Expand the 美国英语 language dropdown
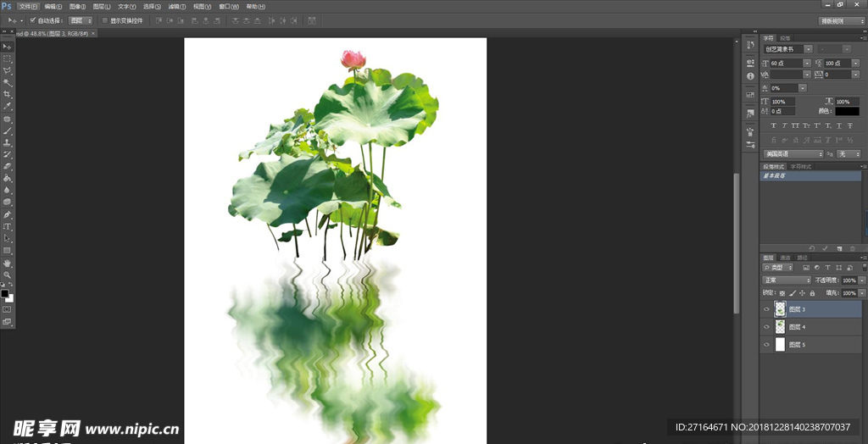 coord(793,153)
